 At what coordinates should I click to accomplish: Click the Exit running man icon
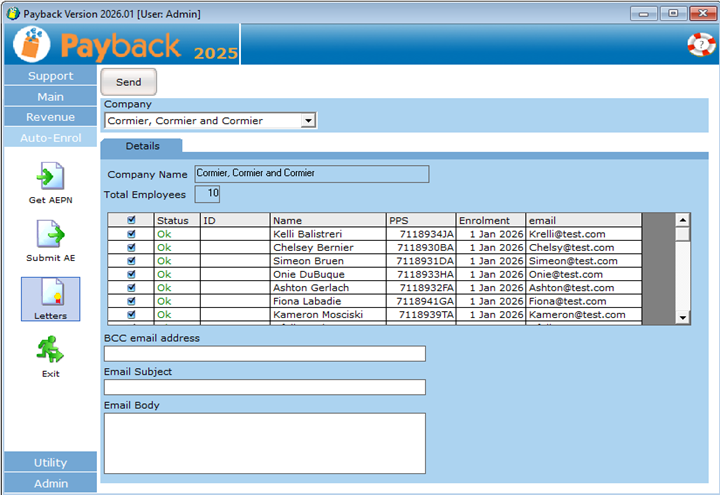click(x=50, y=350)
